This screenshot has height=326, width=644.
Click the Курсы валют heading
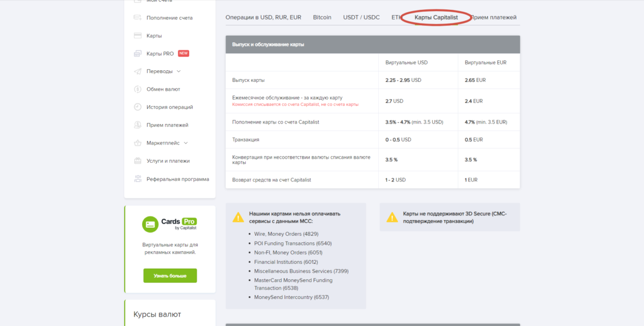(157, 314)
